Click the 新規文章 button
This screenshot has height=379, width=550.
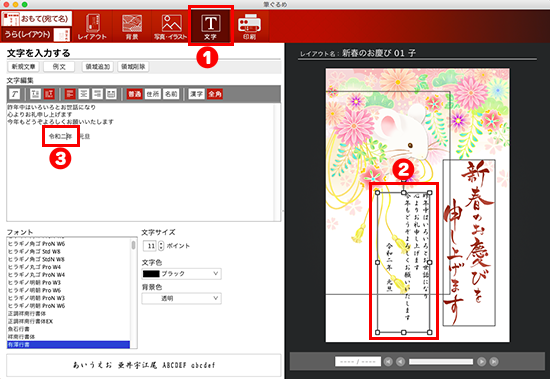pyautogui.click(x=24, y=67)
